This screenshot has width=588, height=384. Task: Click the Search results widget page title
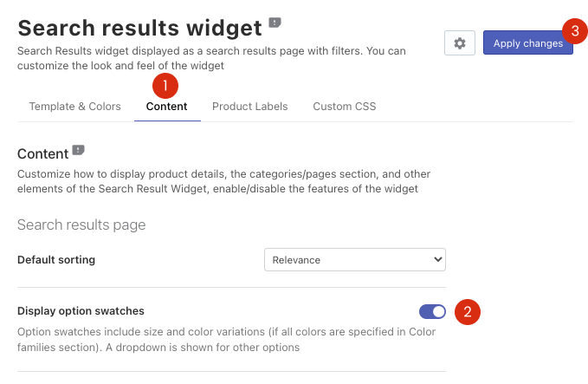140,28
